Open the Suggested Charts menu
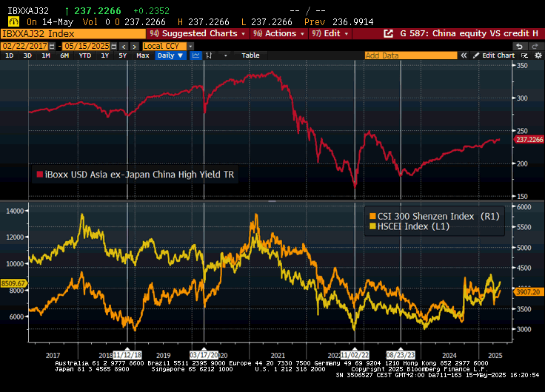Screen dimensions: 545x392 [x=198, y=34]
